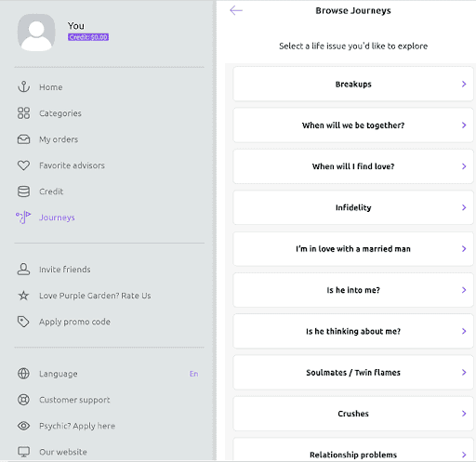Image resolution: width=476 pixels, height=462 pixels.
Task: Expand the Infidelity chevron arrow
Action: [x=464, y=207]
